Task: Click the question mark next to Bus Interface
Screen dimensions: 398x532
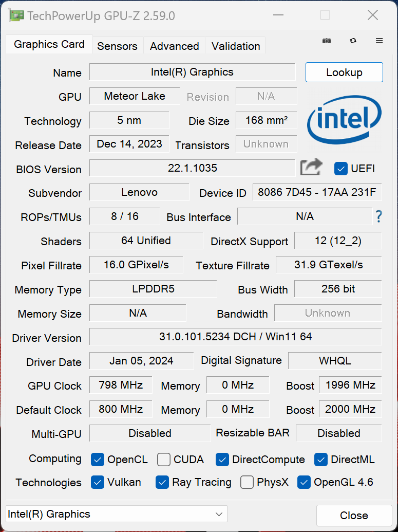Action: pos(378,217)
